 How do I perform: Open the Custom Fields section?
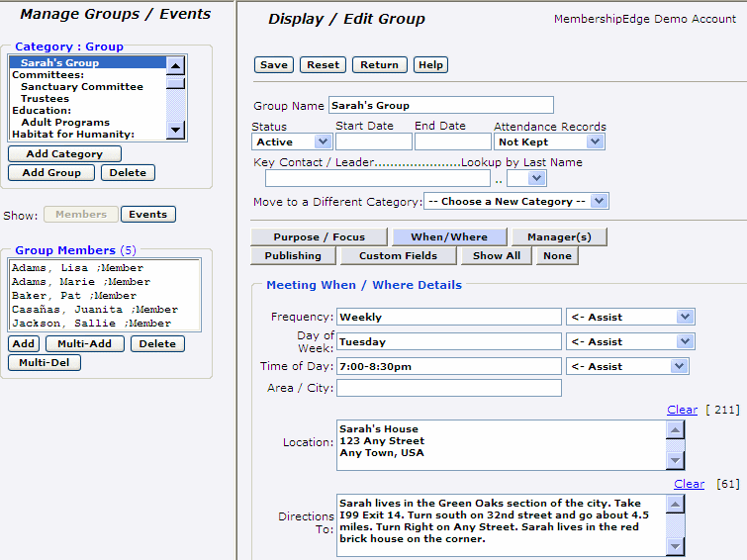point(398,256)
